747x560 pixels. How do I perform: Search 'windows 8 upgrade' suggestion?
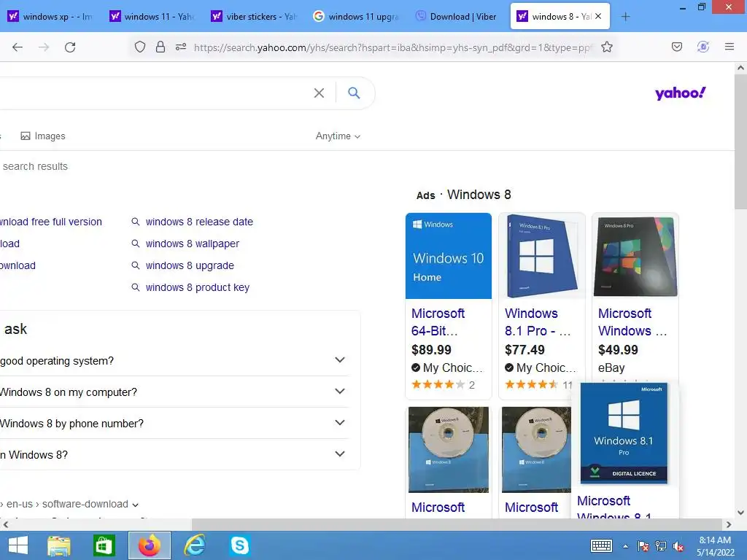190,265
